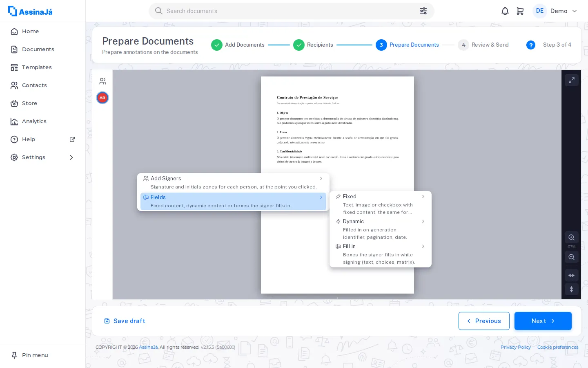Viewport: 588px width, 368px height.
Task: Click the Previous button
Action: (x=484, y=321)
